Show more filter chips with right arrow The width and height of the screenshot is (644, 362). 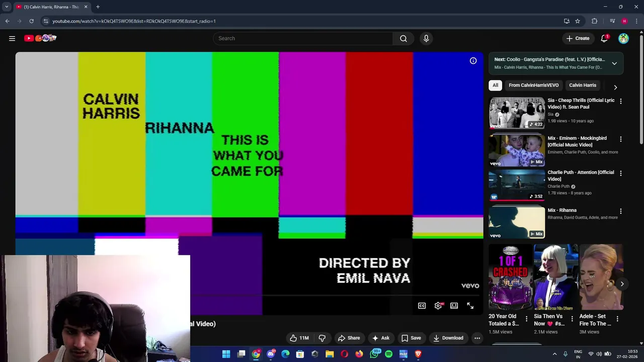coord(615,87)
